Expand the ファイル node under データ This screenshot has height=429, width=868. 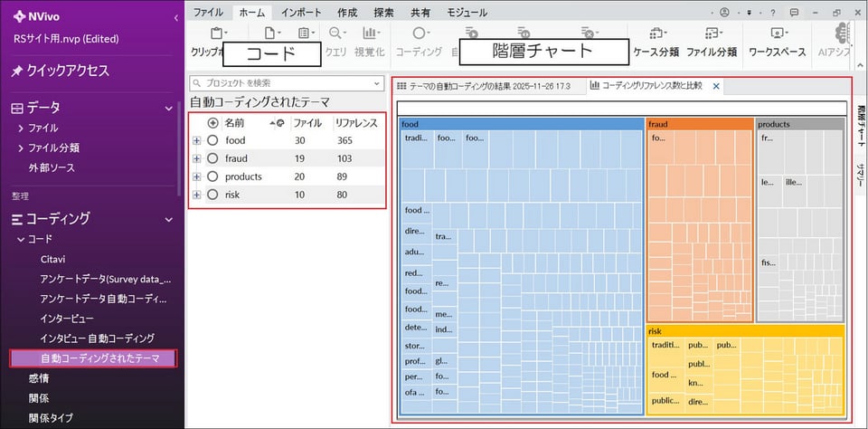point(21,128)
